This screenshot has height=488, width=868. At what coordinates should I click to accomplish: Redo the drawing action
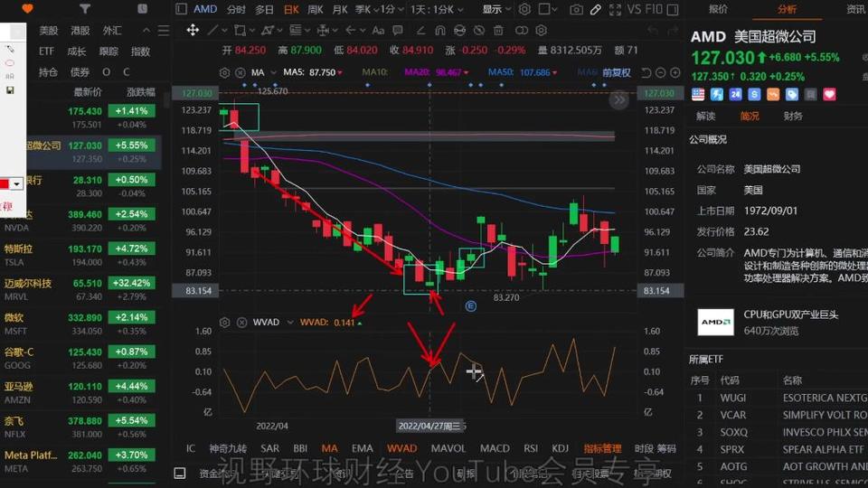tap(673, 30)
